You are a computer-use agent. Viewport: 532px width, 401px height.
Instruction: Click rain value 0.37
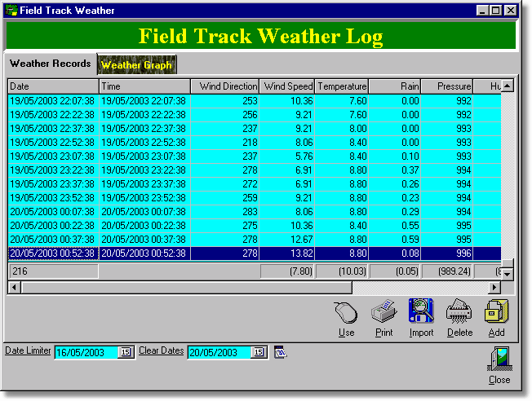pos(410,170)
